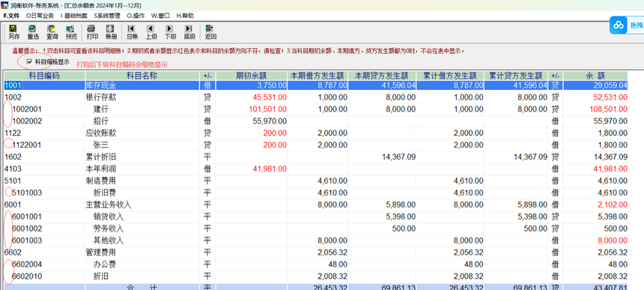Viewport: 644px width, 290px height.
Task: Click the 管理费用 account name
Action: tap(100, 253)
